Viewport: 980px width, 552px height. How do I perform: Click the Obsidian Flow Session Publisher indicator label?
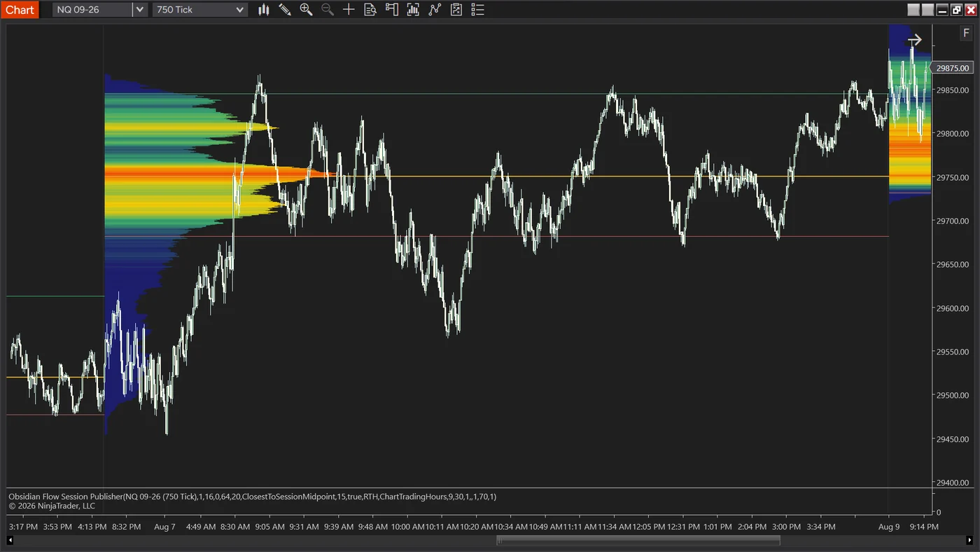253,497
